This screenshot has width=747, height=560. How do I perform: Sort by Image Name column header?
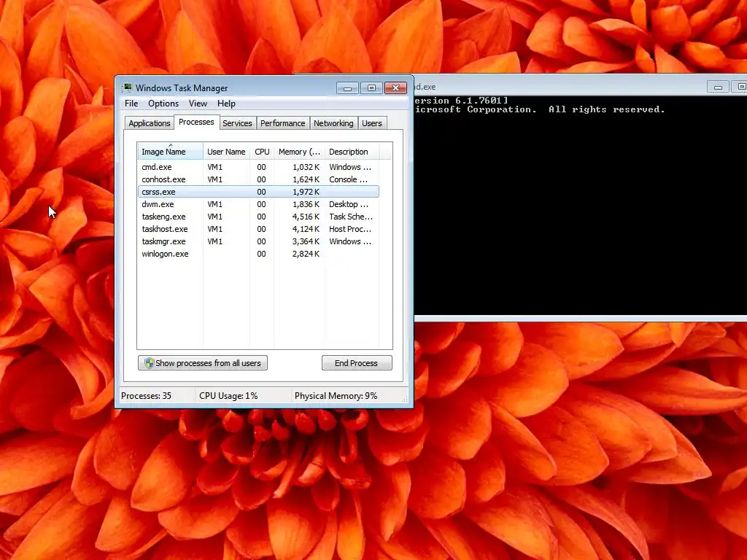point(170,152)
